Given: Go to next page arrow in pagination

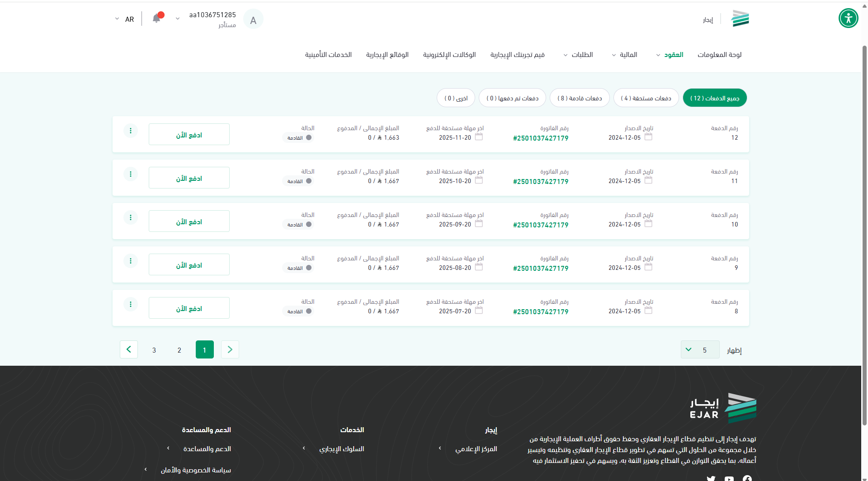Looking at the screenshot, I should pos(129,349).
